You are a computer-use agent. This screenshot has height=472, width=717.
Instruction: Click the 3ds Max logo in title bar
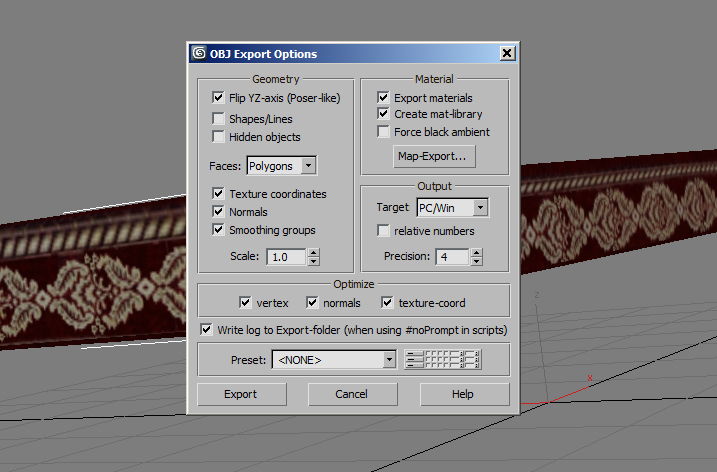[199, 53]
